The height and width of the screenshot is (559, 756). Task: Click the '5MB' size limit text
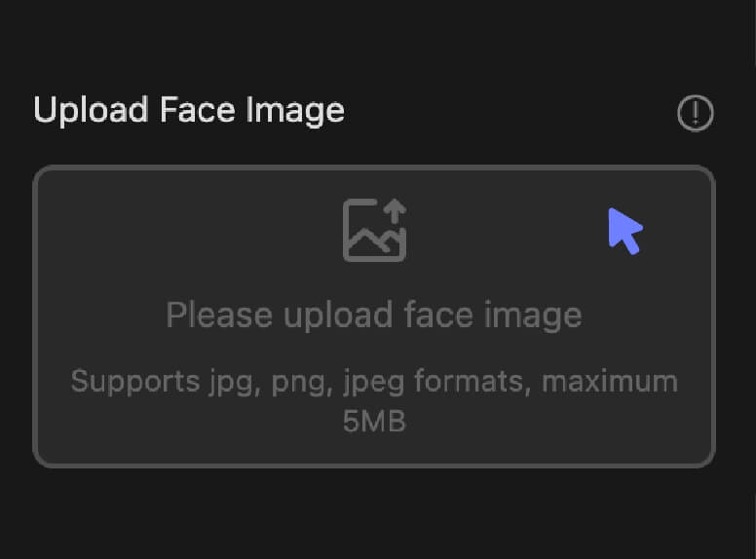coord(375,421)
